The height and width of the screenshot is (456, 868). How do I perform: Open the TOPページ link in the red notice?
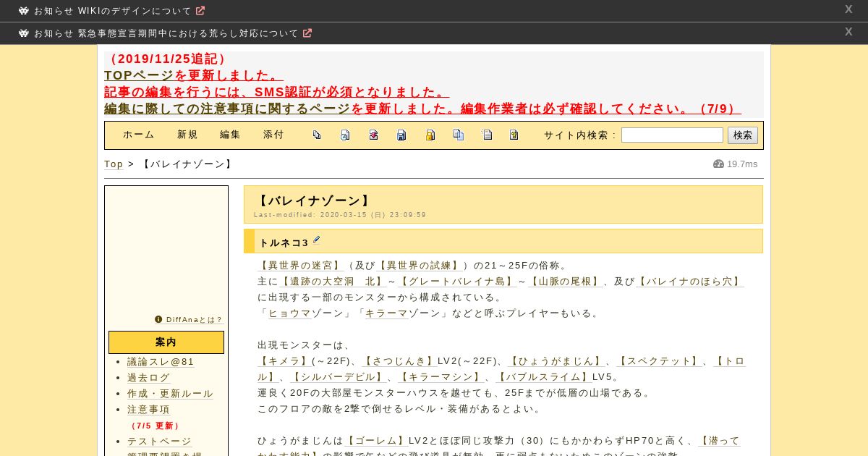[139, 75]
